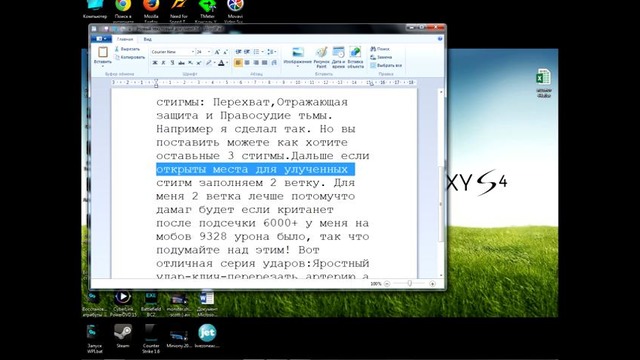Open the list style dropdown arrow
Screen dimensions: 640x360
(262, 52)
